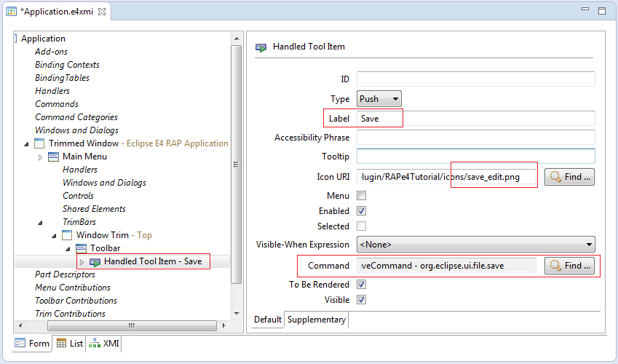Image resolution: width=618 pixels, height=364 pixels.
Task: Expand the Main Menu tree node
Action: 40,157
